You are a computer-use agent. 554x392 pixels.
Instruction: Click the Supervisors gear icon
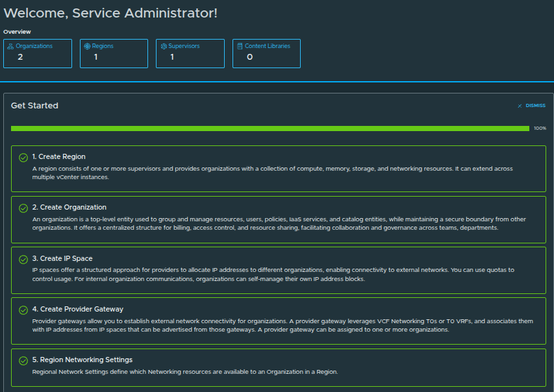pos(164,47)
